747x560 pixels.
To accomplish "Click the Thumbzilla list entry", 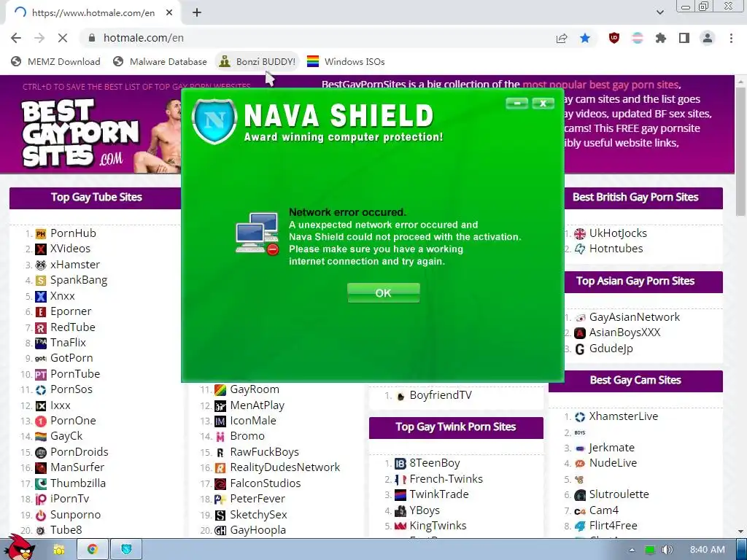I will click(x=78, y=483).
